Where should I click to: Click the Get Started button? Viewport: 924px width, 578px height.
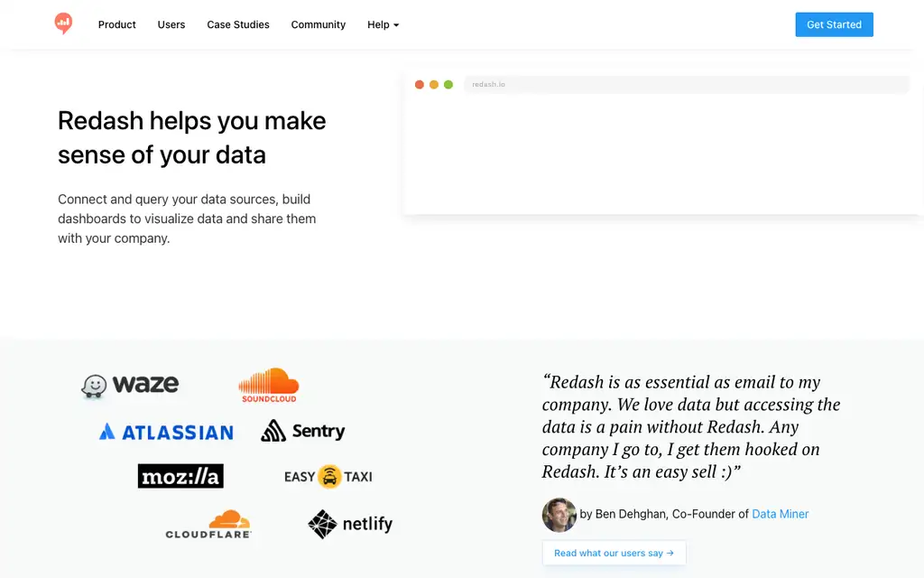[x=834, y=24]
